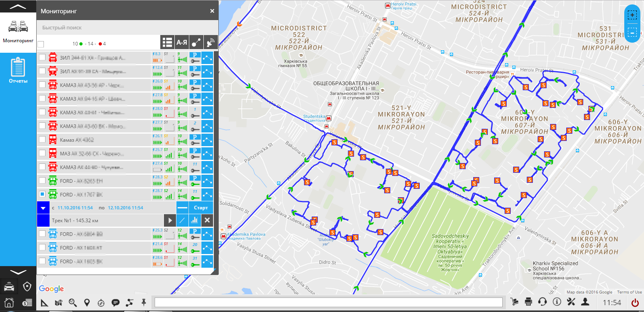This screenshot has width=644, height=312.
Task: Click the map layers icon in bottom toolbar
Action: pos(58,302)
